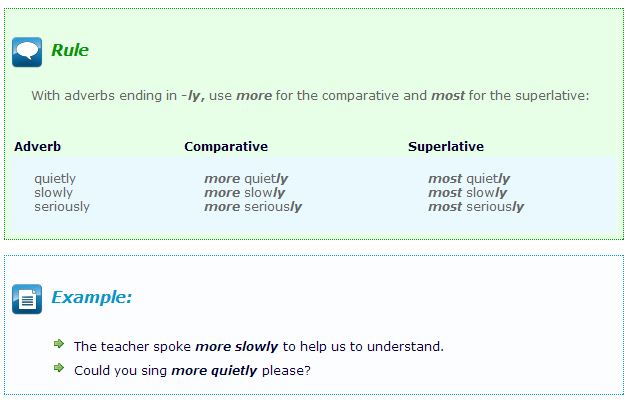The image size is (630, 402).
Task: Click the speech bubble Rule icon
Action: pyautogui.click(x=27, y=52)
